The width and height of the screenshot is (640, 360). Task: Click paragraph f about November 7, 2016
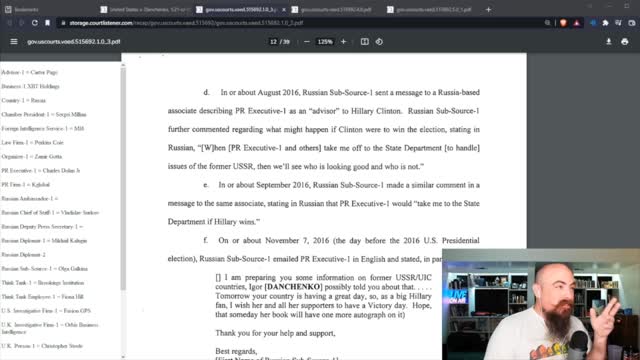pos(324,249)
